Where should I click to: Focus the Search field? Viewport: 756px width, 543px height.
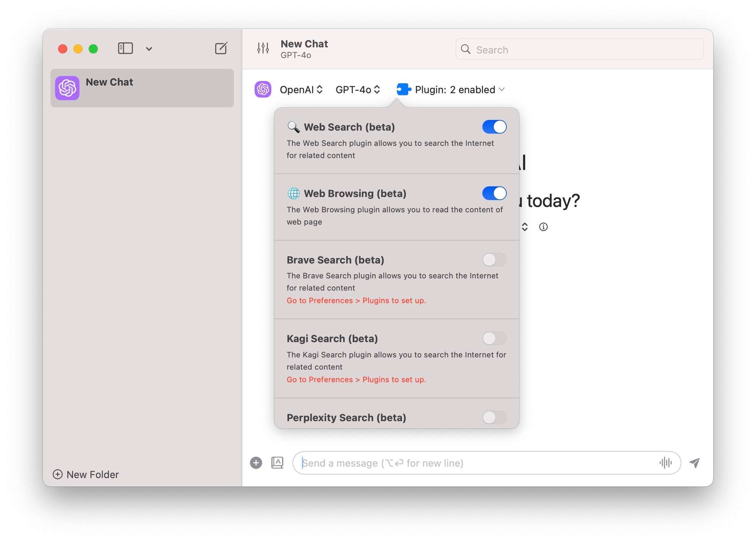pos(579,49)
